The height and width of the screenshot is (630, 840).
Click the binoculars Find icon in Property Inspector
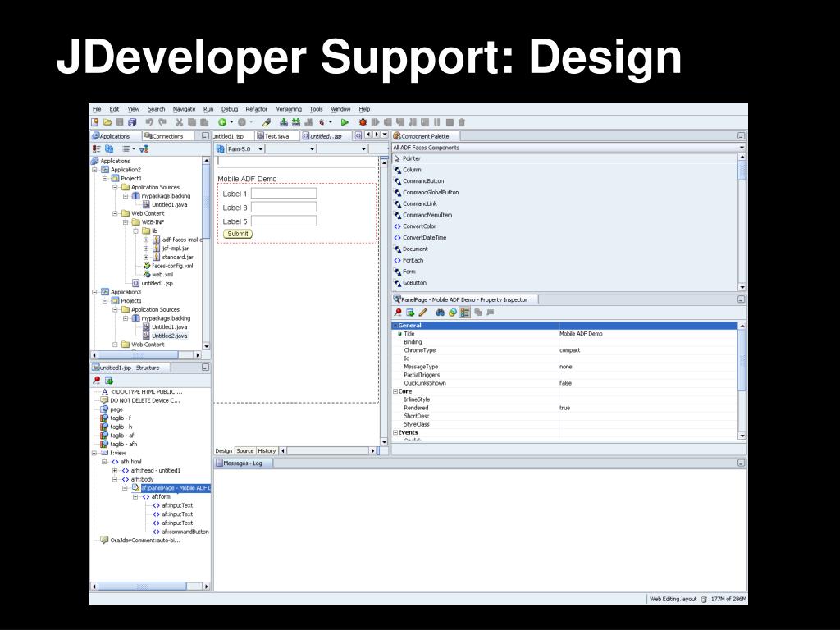pos(441,313)
